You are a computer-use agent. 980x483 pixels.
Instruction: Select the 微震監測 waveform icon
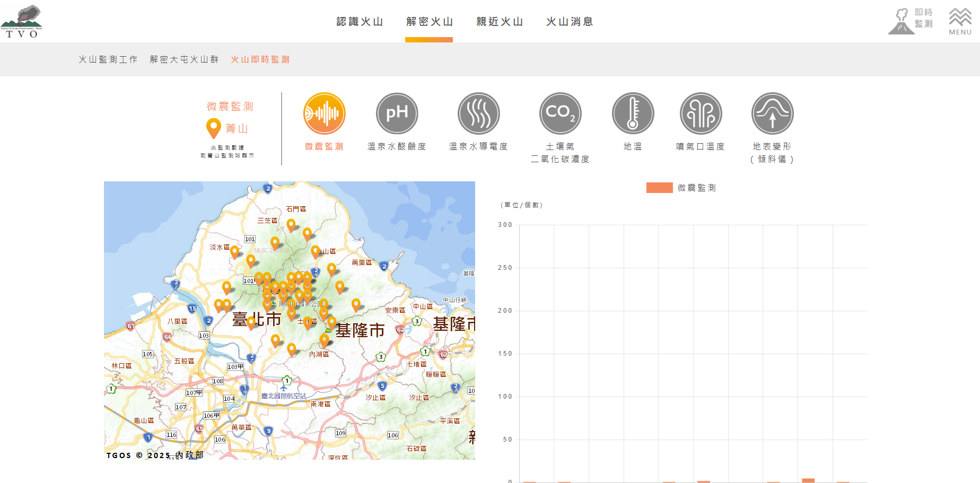324,113
